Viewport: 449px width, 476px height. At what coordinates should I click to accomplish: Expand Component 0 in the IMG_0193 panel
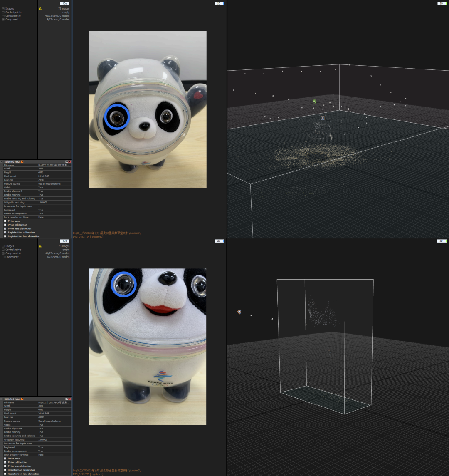tap(3, 16)
